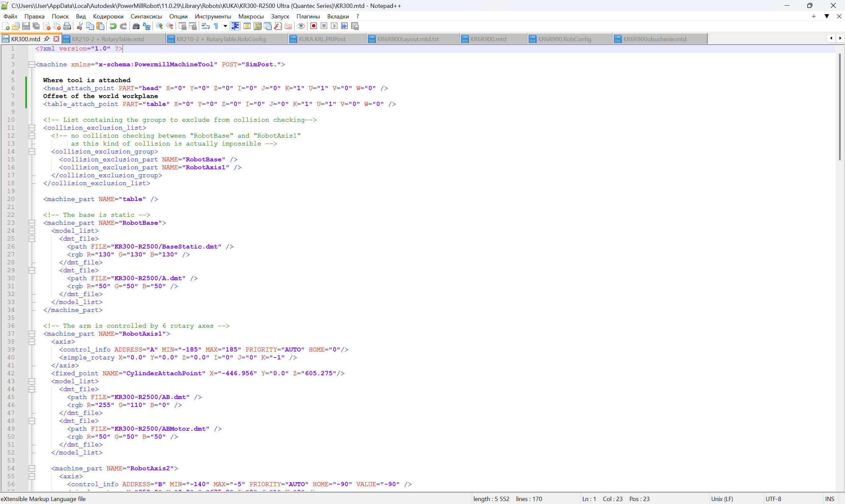The width and height of the screenshot is (845, 504).
Task: Toggle show all characters pilcrow icon
Action: [x=216, y=26]
